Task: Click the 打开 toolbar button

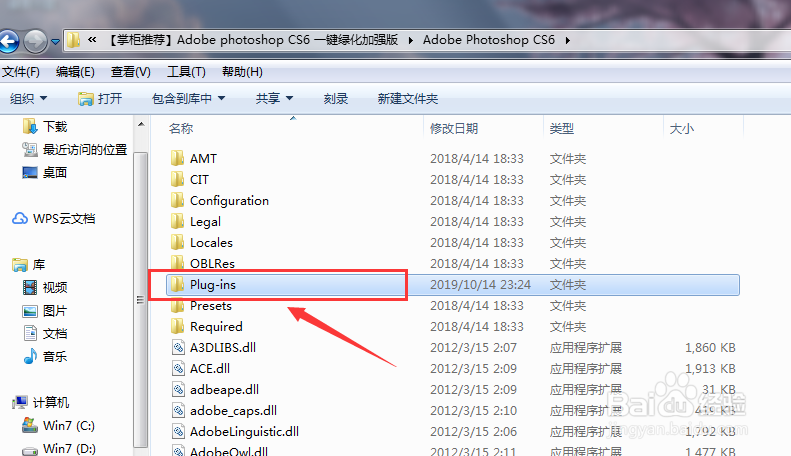Action: click(x=100, y=98)
